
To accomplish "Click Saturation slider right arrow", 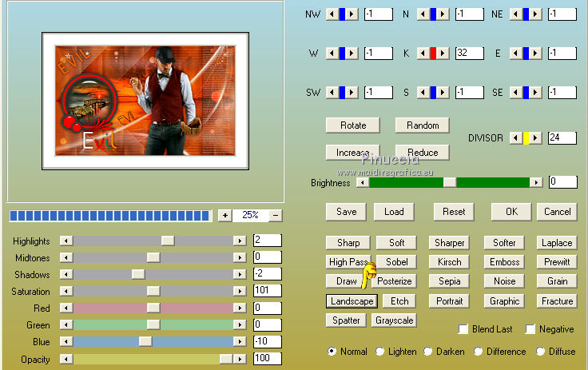I will (x=240, y=291).
